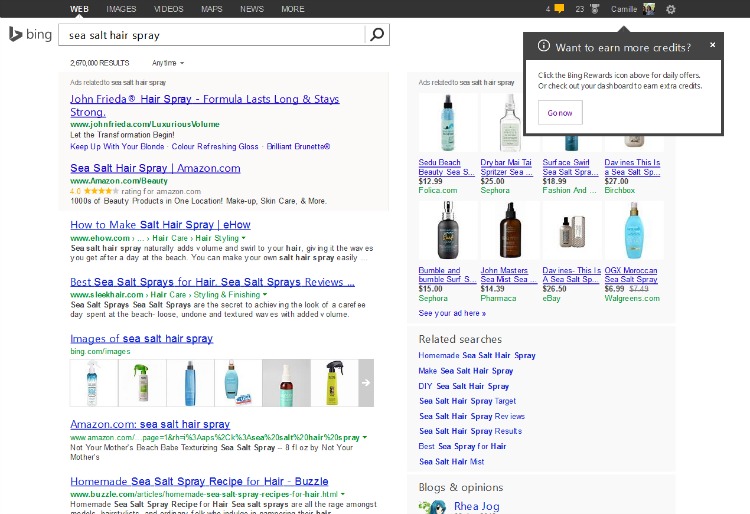Show next images with the arrow
The image size is (750, 514).
pos(366,383)
